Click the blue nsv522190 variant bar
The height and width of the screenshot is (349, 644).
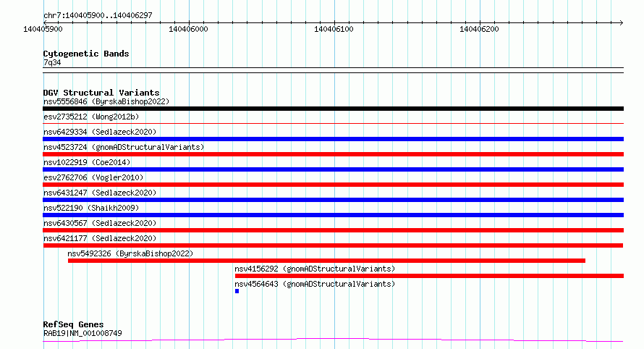pos(333,215)
